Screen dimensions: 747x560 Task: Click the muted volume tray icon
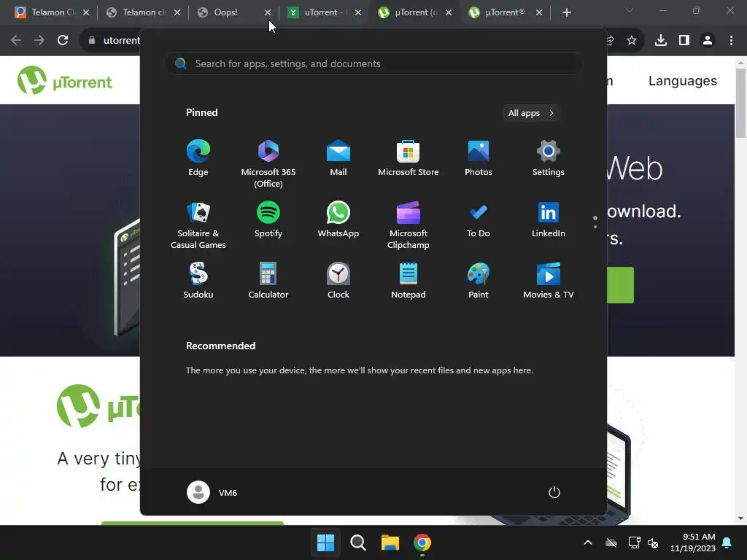[x=653, y=542]
